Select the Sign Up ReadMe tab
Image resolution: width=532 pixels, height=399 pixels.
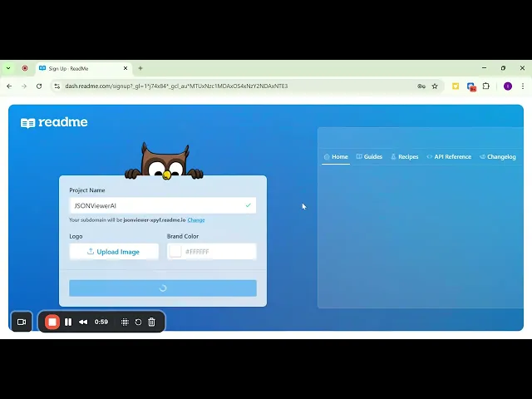83,68
